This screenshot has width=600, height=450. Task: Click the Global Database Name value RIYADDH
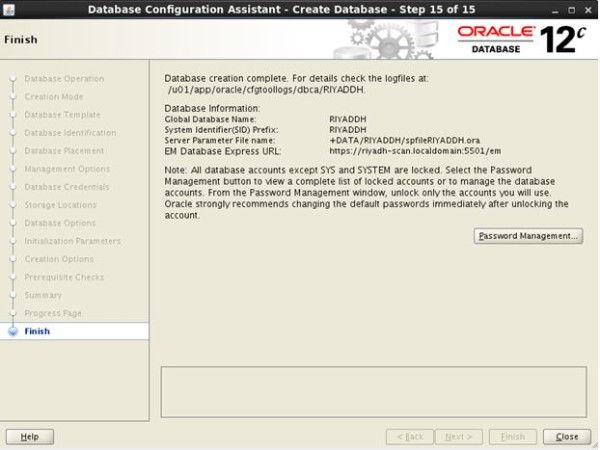[348, 119]
